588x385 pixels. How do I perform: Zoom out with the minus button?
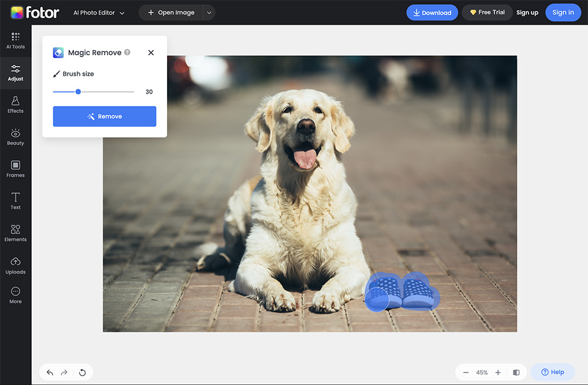[x=466, y=372]
